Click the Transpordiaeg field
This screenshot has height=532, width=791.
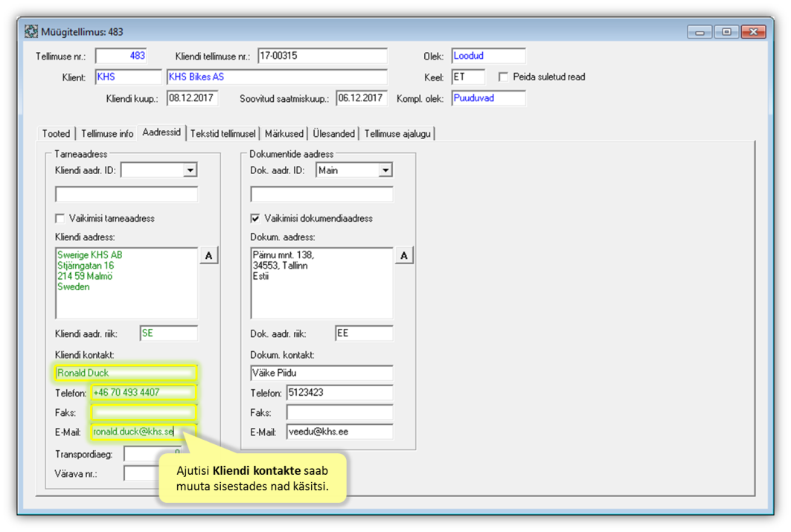click(153, 453)
